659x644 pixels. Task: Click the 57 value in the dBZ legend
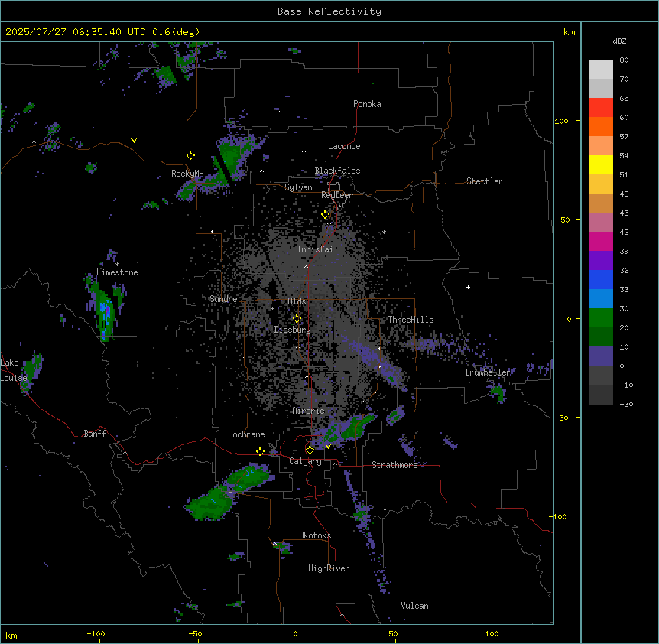coord(624,136)
